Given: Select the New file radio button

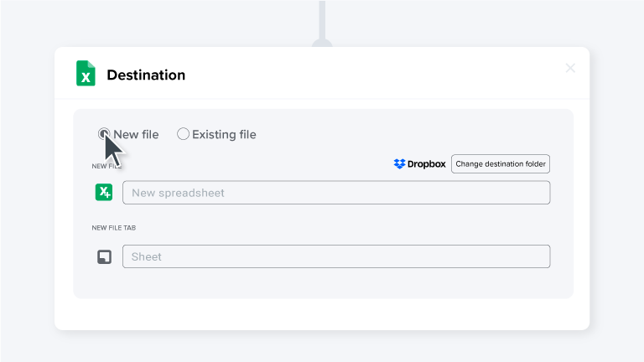Looking at the screenshot, I should pyautogui.click(x=103, y=133).
